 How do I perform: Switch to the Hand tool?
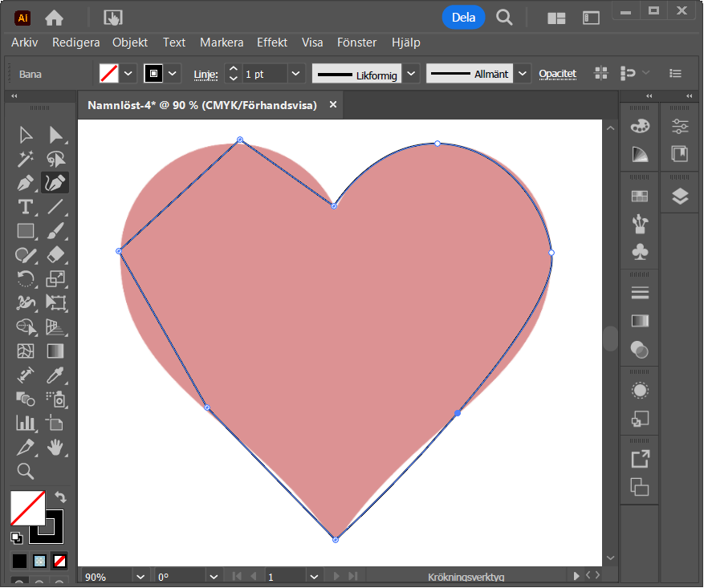click(55, 447)
